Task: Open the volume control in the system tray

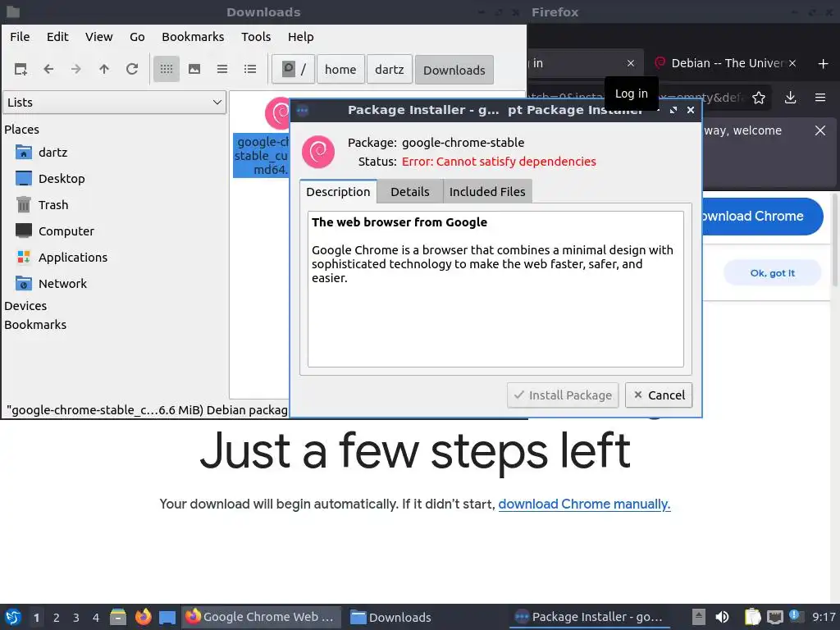Action: pos(722,617)
